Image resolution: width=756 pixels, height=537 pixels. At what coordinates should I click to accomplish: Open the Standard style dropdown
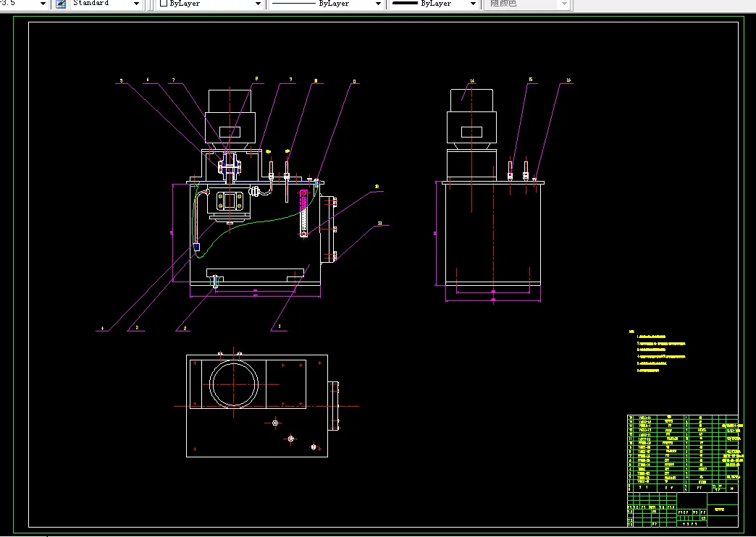point(136,4)
